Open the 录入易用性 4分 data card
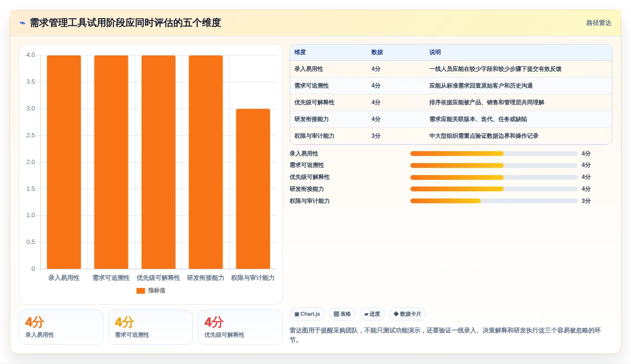631x364 pixels. click(x=61, y=327)
